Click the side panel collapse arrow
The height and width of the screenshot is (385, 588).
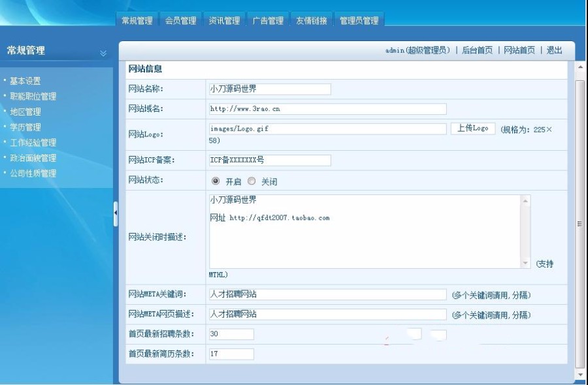pyautogui.click(x=115, y=213)
